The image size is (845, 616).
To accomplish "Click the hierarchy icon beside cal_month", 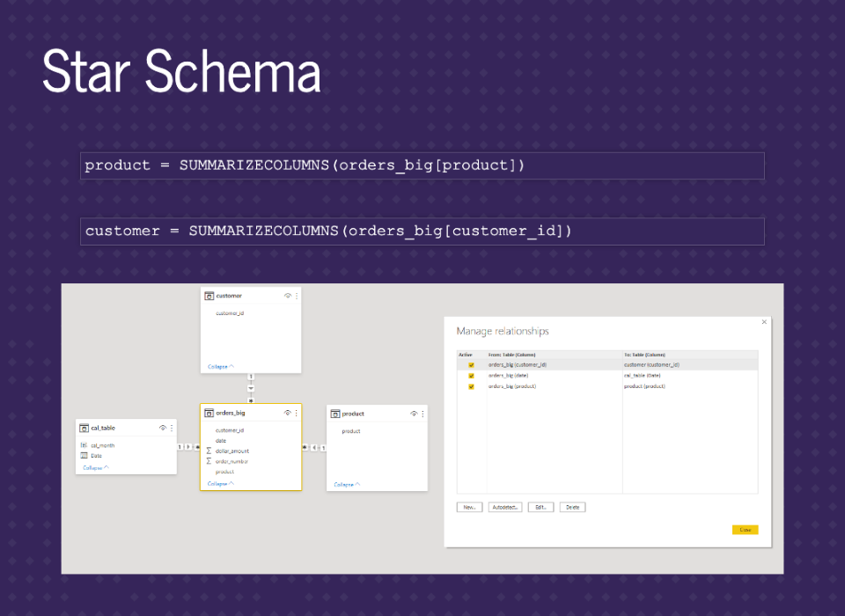I will (84, 445).
